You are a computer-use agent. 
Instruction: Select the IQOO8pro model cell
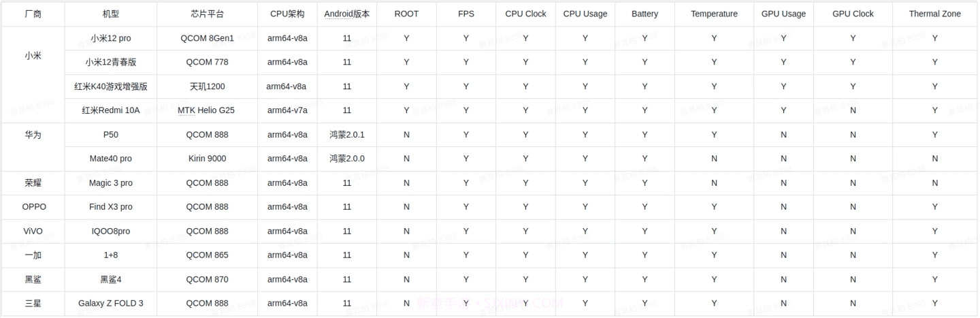click(x=110, y=232)
